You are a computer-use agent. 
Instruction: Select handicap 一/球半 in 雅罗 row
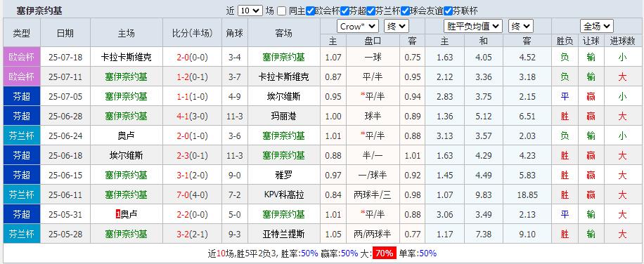[x=373, y=175]
